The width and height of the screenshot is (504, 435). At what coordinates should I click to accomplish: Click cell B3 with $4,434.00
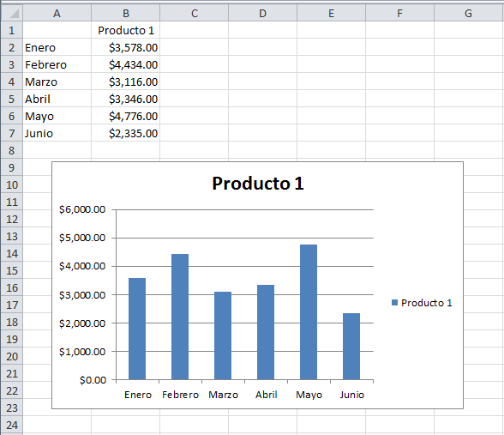(x=126, y=64)
